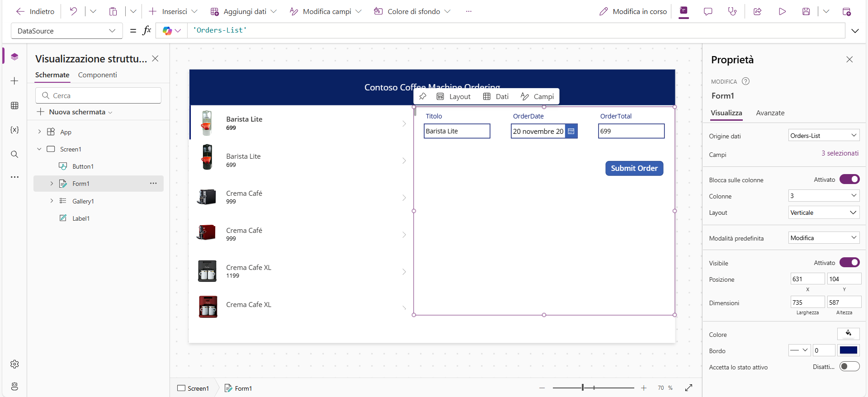
Task: Preview the app with the Play icon
Action: coord(782,11)
